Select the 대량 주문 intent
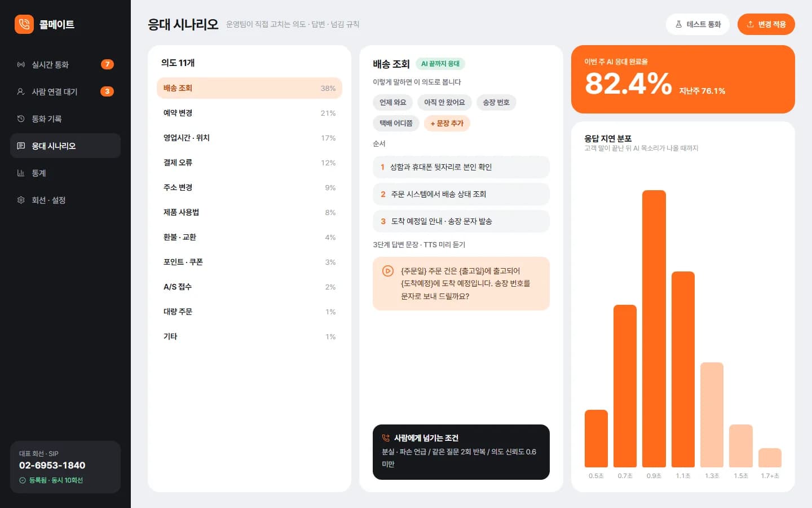The width and height of the screenshot is (812, 508). (249, 312)
